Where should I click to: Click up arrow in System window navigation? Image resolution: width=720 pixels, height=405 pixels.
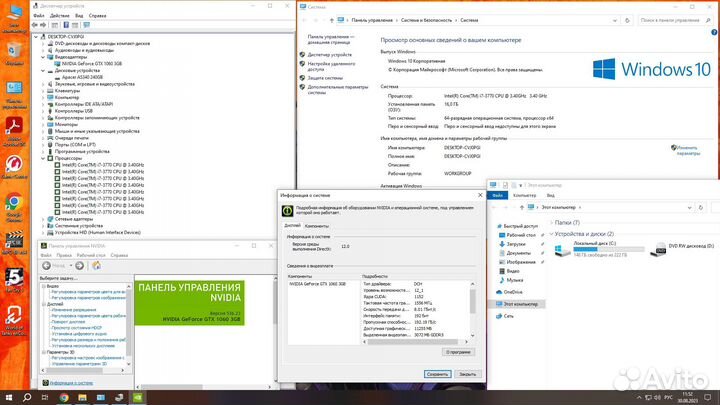pos(332,20)
